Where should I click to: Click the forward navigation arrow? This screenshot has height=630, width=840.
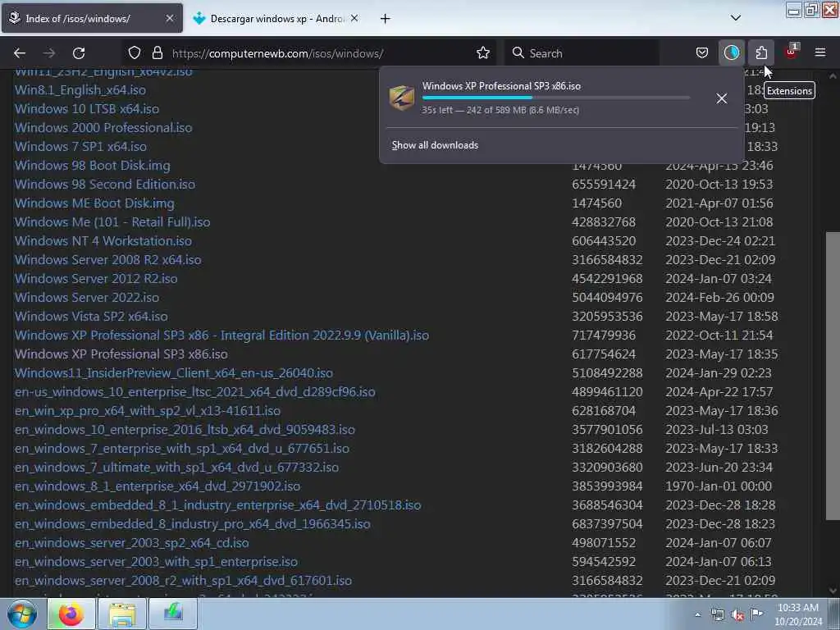tap(49, 53)
